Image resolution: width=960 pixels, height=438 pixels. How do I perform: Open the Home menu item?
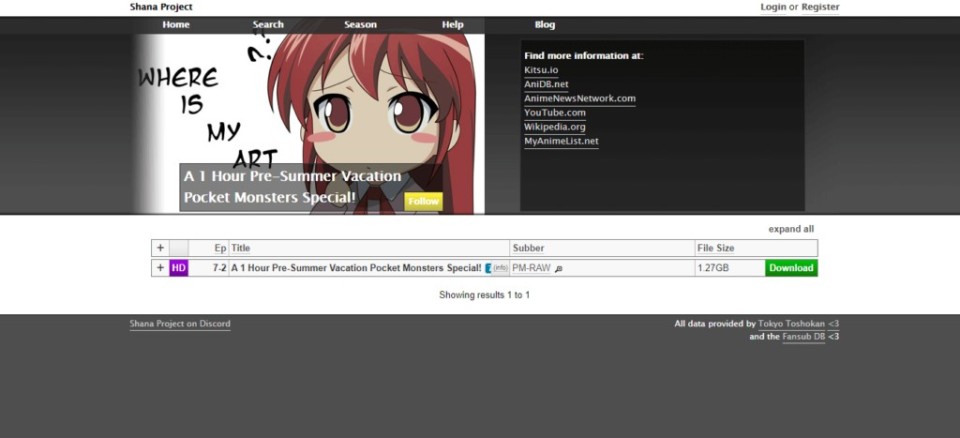pyautogui.click(x=176, y=25)
